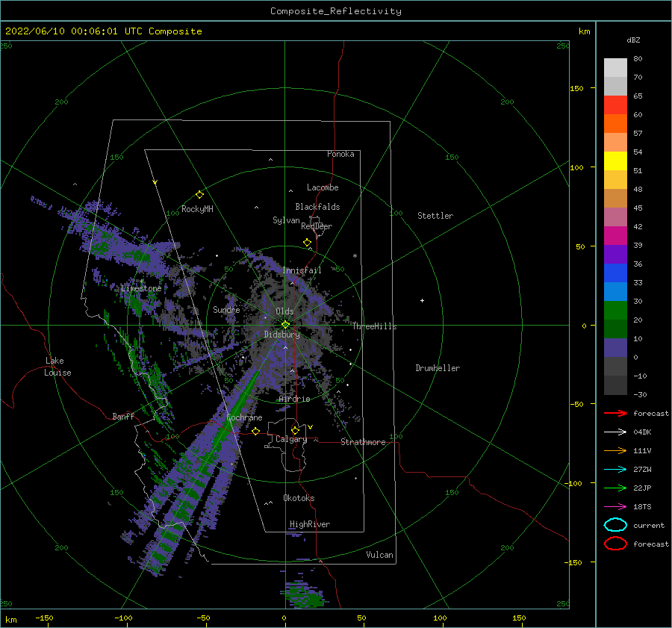Click the Composite_Reflectivity title text
The height and width of the screenshot is (628, 672).
[335, 11]
